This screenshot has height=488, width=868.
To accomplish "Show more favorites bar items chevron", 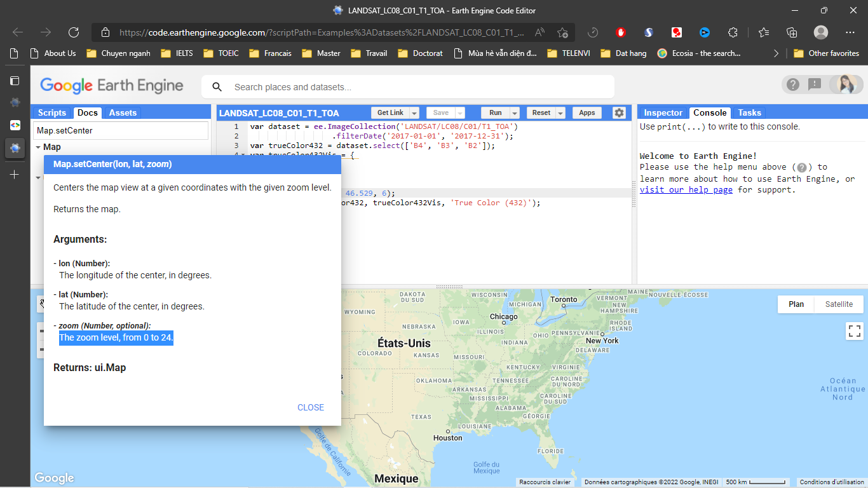I will pyautogui.click(x=776, y=53).
